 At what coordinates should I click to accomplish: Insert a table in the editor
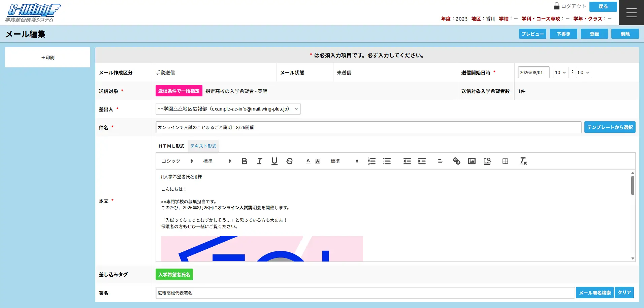tap(505, 161)
